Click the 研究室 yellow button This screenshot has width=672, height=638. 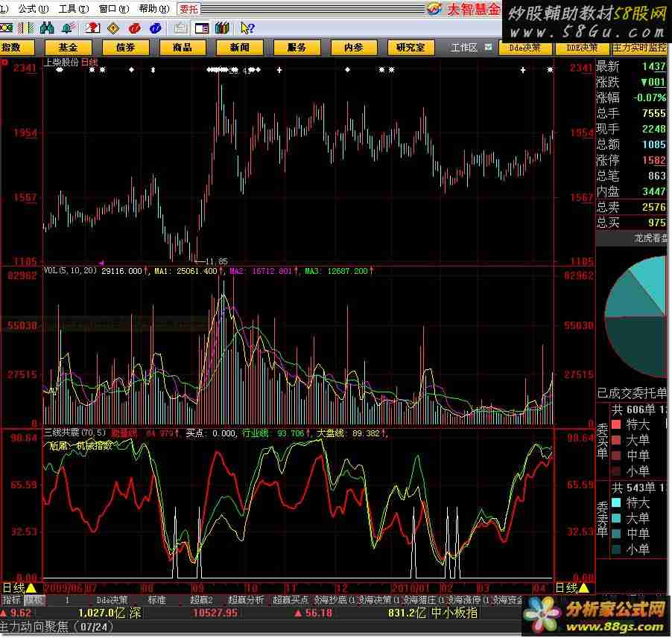(x=411, y=47)
